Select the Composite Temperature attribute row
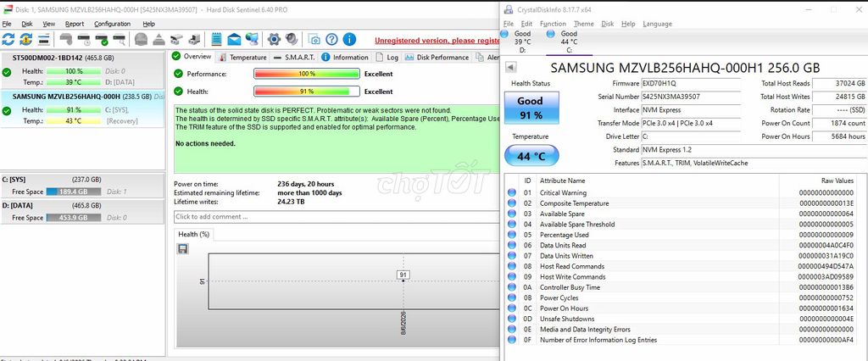 (682, 203)
